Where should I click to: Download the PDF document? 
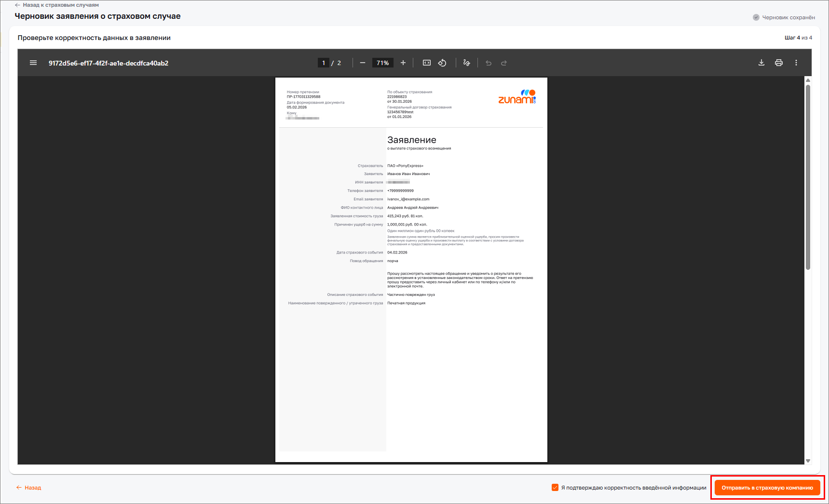761,63
